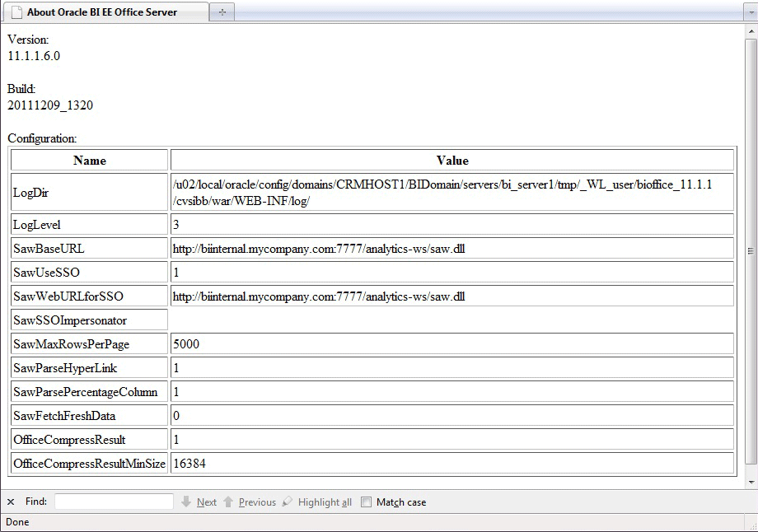Click the SawMaxRowsPerPage name cell
758x532 pixels.
(x=90, y=344)
